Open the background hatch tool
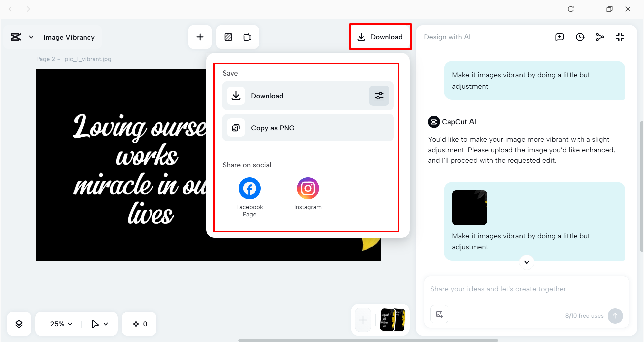Viewport: 644px width, 342px height. point(228,37)
